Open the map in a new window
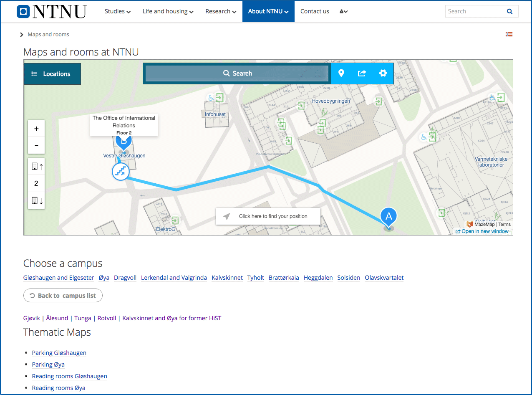The image size is (532, 395). tap(482, 231)
